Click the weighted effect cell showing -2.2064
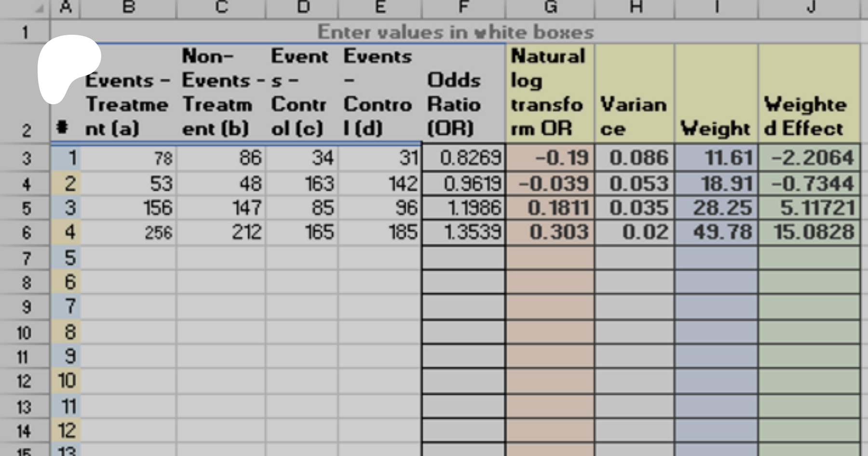 [809, 158]
